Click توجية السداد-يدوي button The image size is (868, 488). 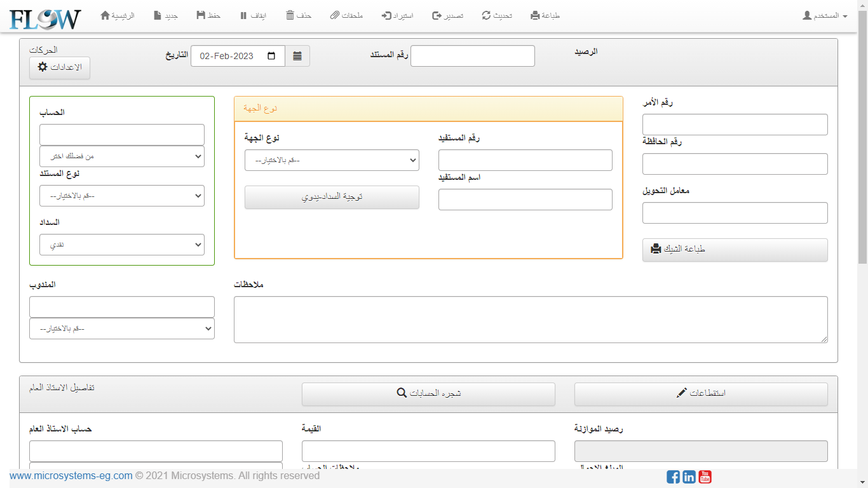(x=332, y=198)
